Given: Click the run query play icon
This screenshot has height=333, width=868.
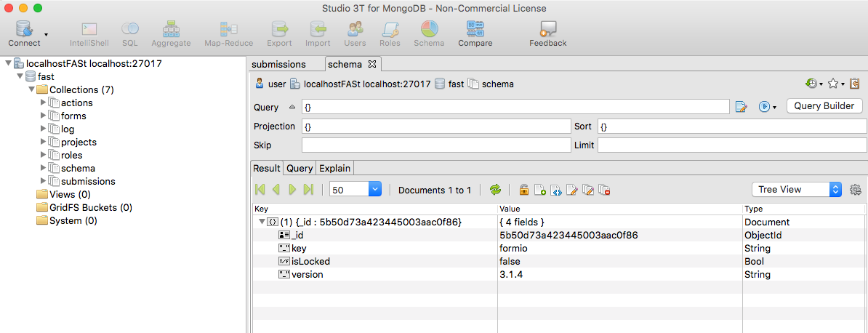Looking at the screenshot, I should (x=765, y=107).
